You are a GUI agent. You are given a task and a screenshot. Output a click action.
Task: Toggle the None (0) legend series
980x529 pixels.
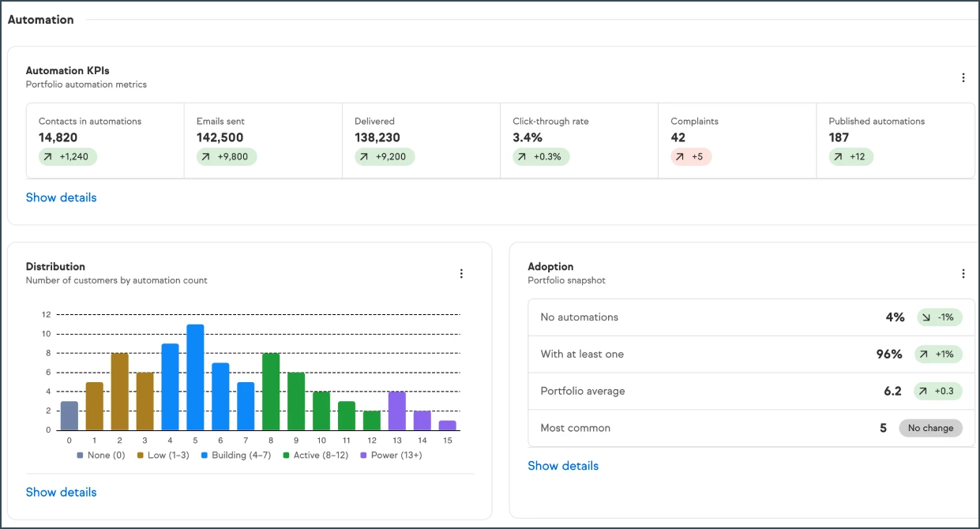coord(100,455)
